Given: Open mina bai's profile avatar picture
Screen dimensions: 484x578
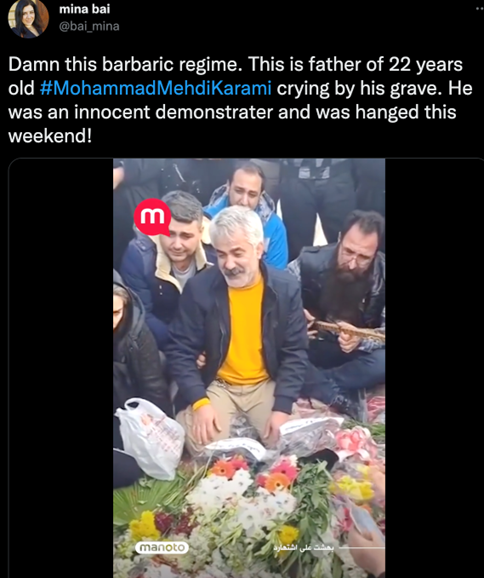Looking at the screenshot, I should pos(28,19).
